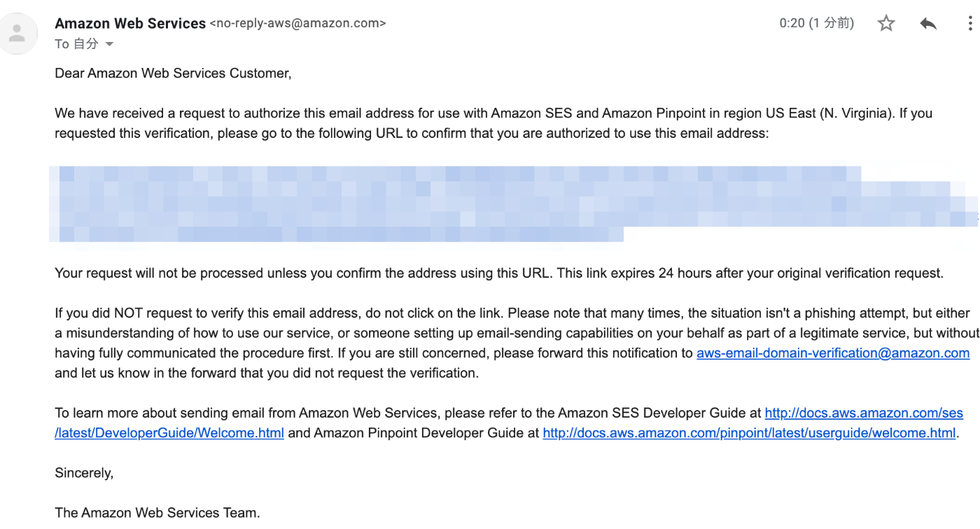Click the greeting line Dear Amazon Web Services Customer
Screen dimensions: 980x529
173,73
